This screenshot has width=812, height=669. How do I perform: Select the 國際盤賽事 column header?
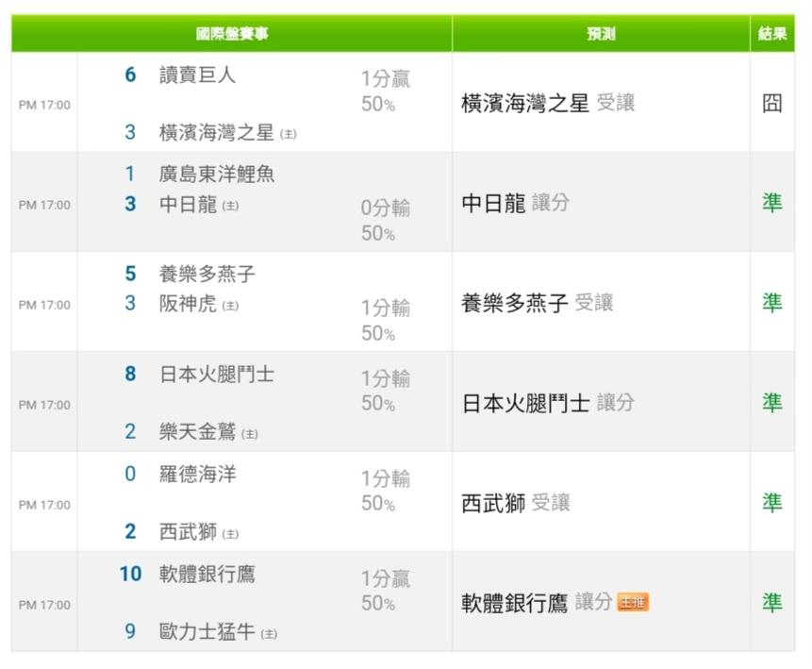231,34
